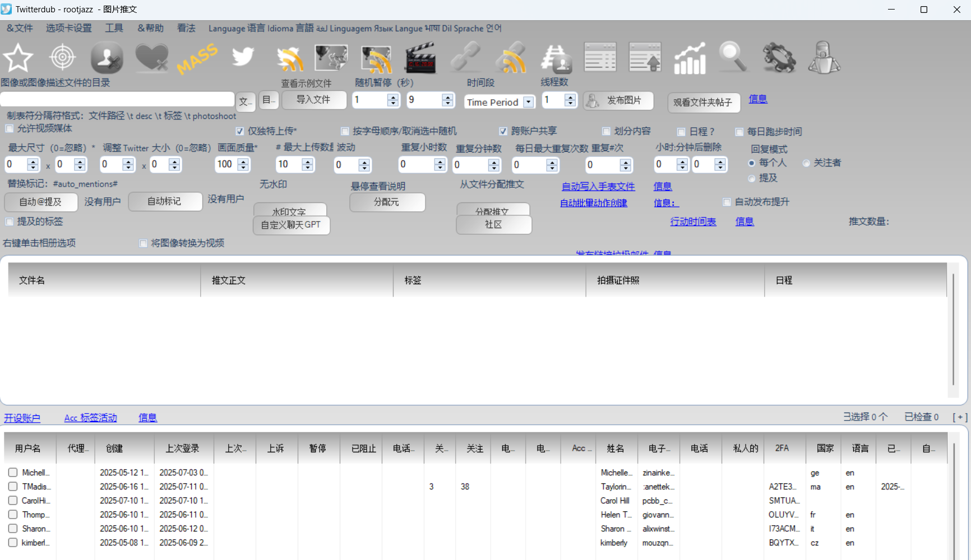
Task: Select the Twitter bird icon
Action: pos(243,57)
